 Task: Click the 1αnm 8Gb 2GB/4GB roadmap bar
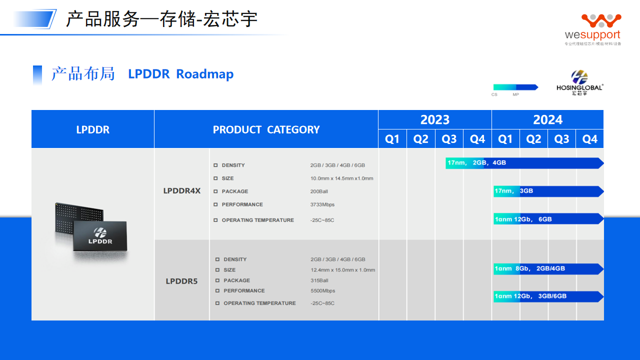coord(549,269)
